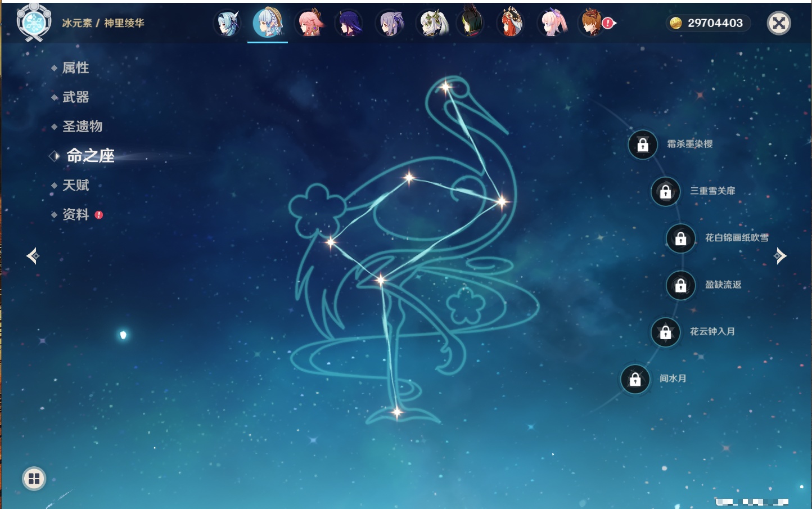Pick Keqing's light purple-haired portrait
Viewport: 812px width, 509px height.
coord(390,24)
